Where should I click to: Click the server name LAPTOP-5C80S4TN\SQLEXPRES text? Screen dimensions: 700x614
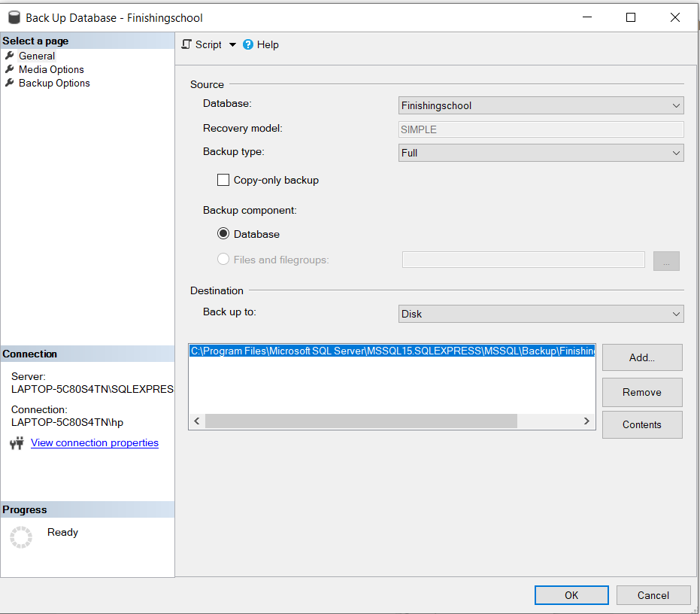click(92, 389)
